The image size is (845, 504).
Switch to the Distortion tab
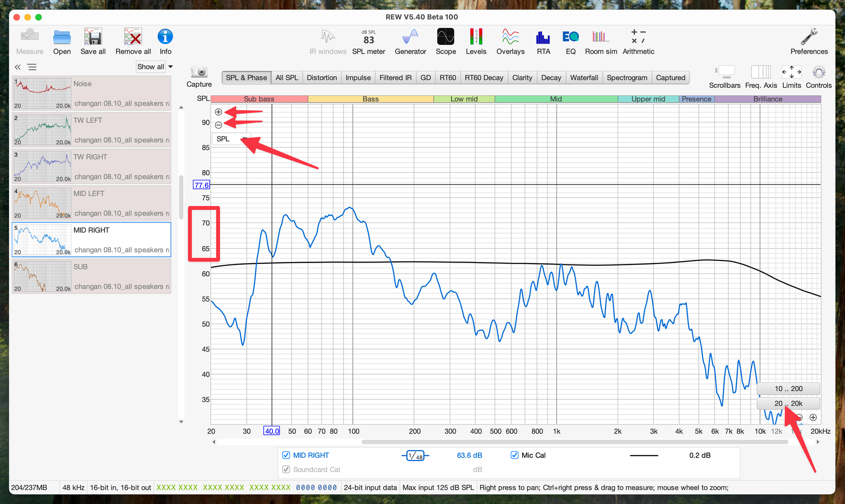coord(322,78)
